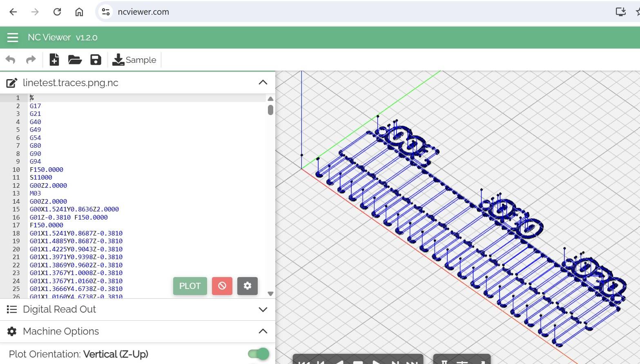
Task: Click the G01Z-0.3810 F150.0000 line
Action: click(69, 218)
